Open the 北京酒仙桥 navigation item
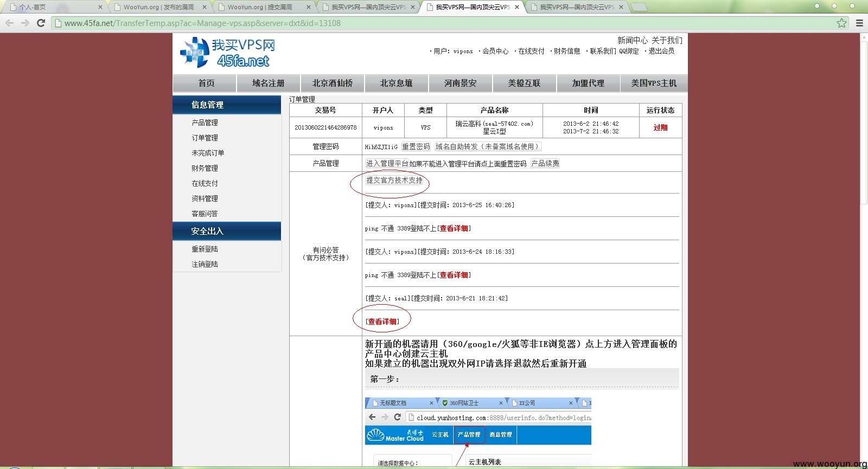This screenshot has width=868, height=469. [x=333, y=83]
